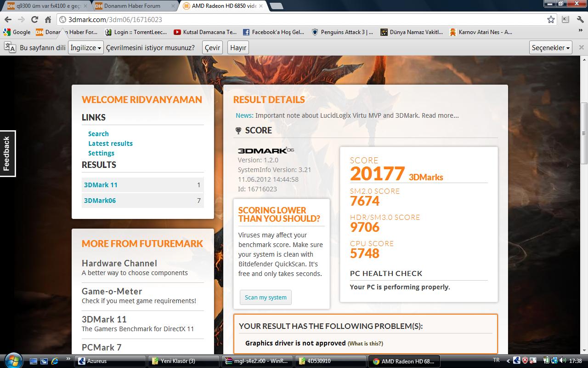Open Seçenekler options dropdown
This screenshot has width=588, height=368.
(550, 47)
